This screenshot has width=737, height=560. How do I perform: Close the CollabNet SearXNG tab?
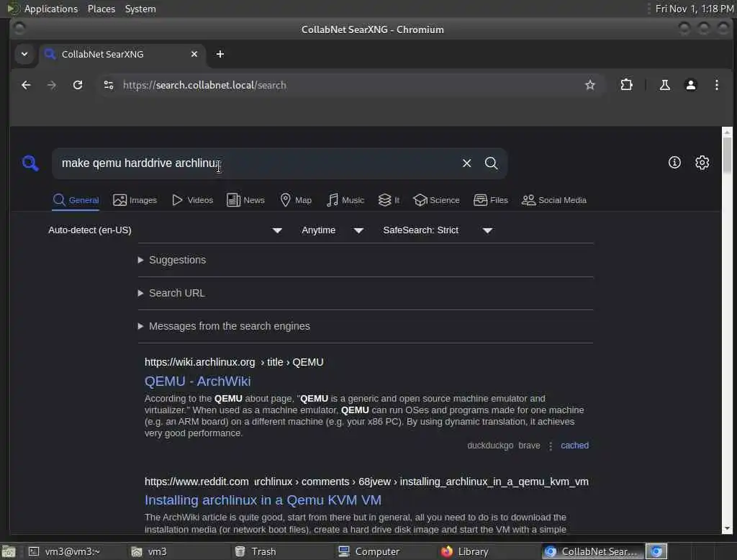tap(194, 54)
